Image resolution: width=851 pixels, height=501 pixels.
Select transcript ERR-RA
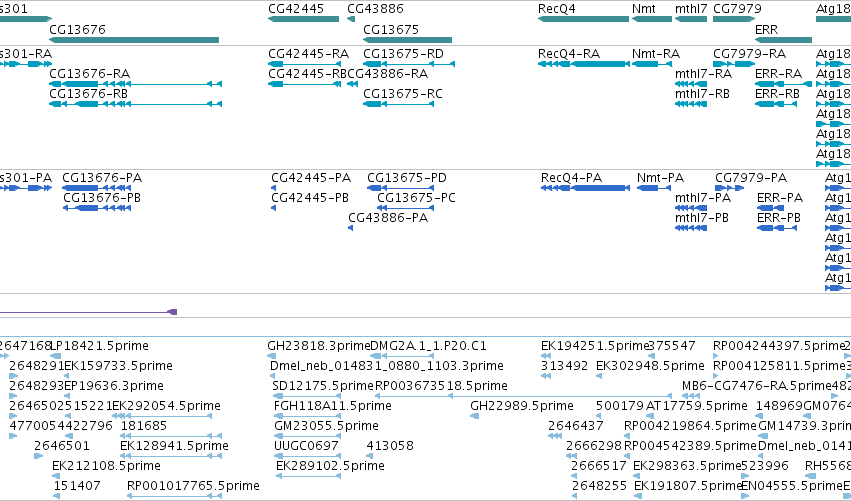point(778,73)
